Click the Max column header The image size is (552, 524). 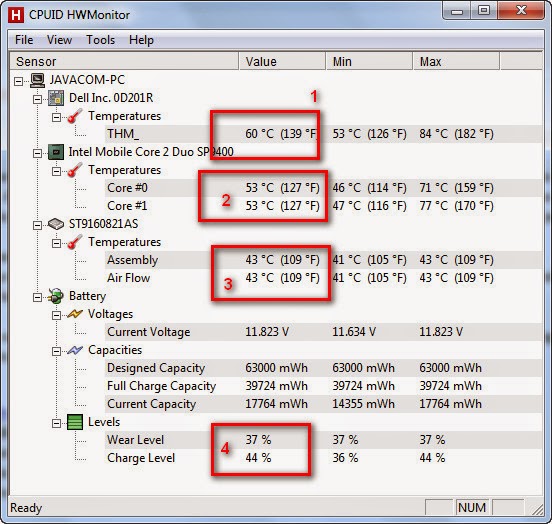tap(456, 62)
